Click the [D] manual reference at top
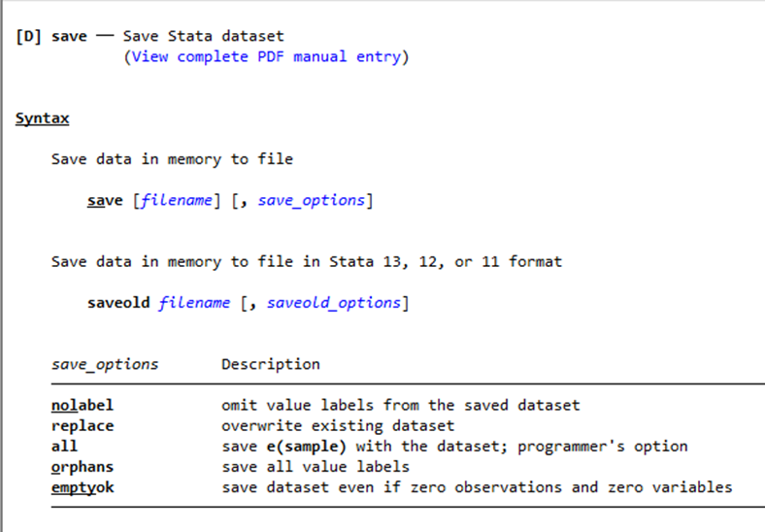Screen dimensions: 765x532 point(29,37)
